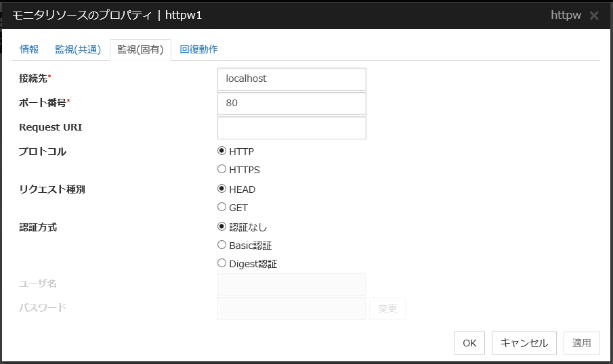This screenshot has height=364, width=613.
Task: Select HEAD as the request type
Action: coord(221,189)
